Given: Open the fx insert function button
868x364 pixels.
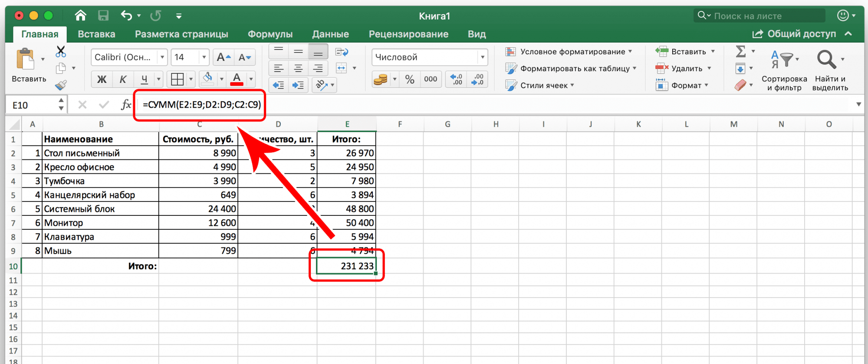Looking at the screenshot, I should pos(126,105).
